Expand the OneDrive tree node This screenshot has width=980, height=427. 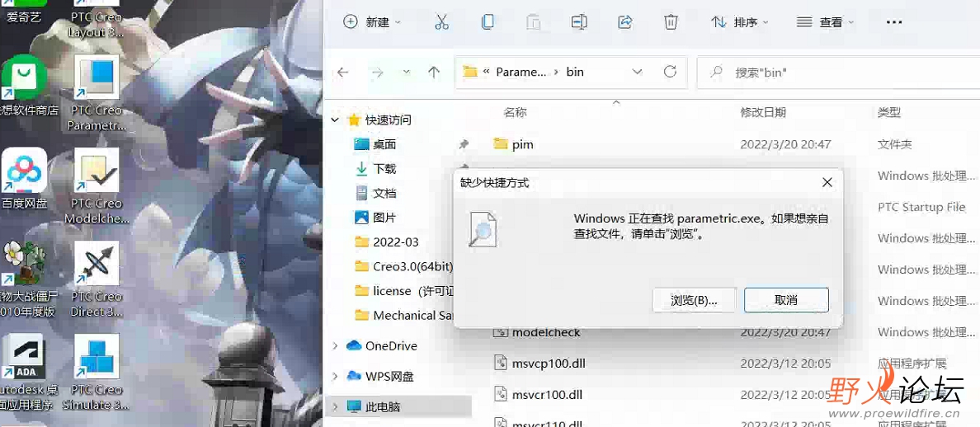pyautogui.click(x=335, y=346)
